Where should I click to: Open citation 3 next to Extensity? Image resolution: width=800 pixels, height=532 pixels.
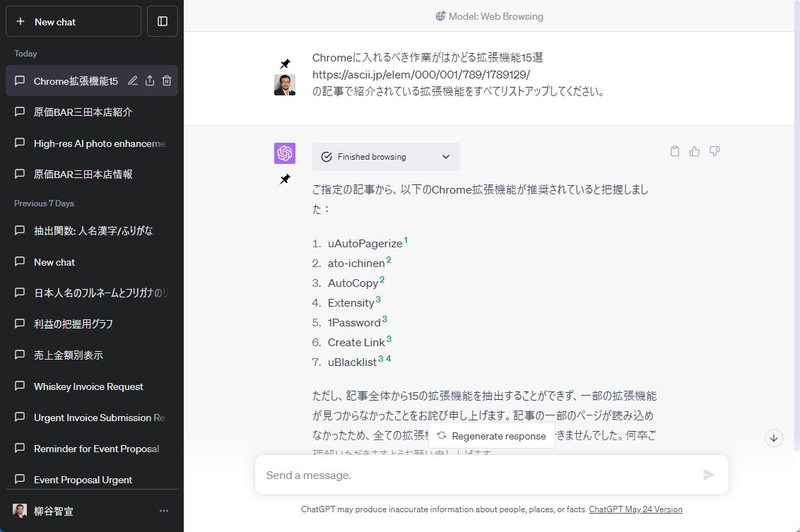click(x=378, y=299)
